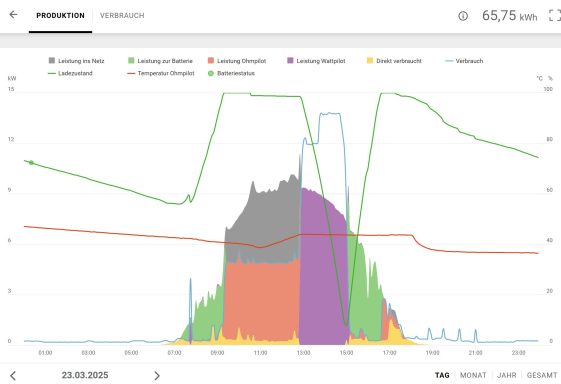The width and height of the screenshot is (561, 384).
Task: Toggle Temperatur Ohmpilot line in legend
Action: [161, 73]
